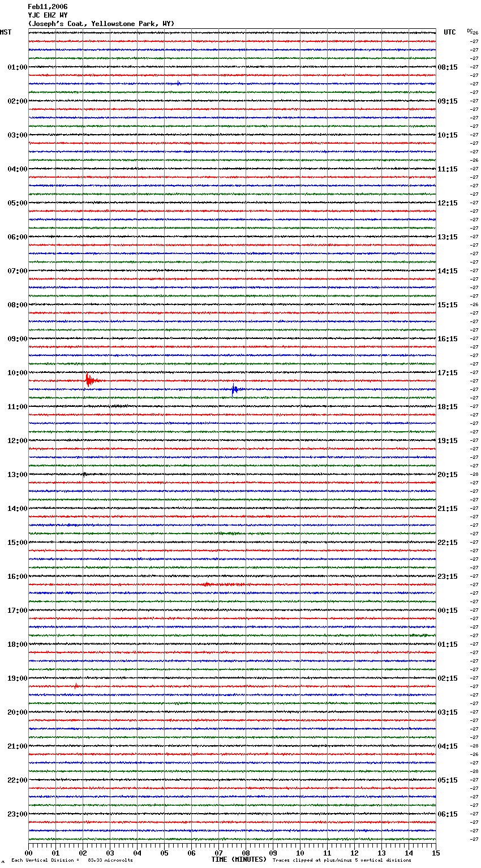This screenshot has width=481, height=868.
Task: Click the 06:15 UTC time label
Action: click(448, 814)
